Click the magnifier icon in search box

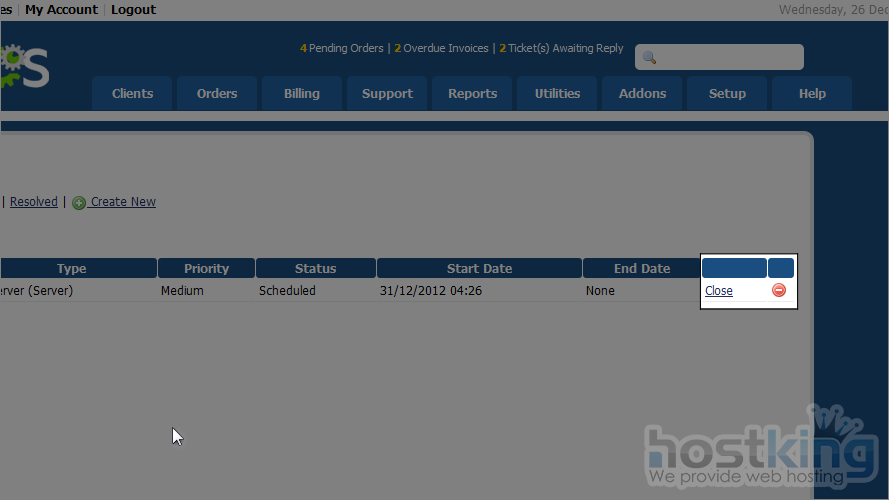[x=649, y=58]
